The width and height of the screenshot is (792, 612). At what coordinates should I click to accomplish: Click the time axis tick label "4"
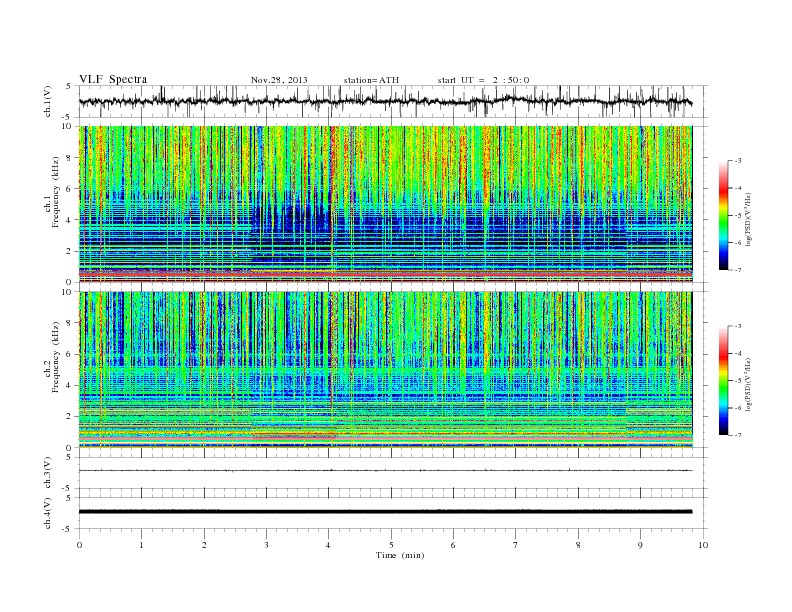coord(328,545)
